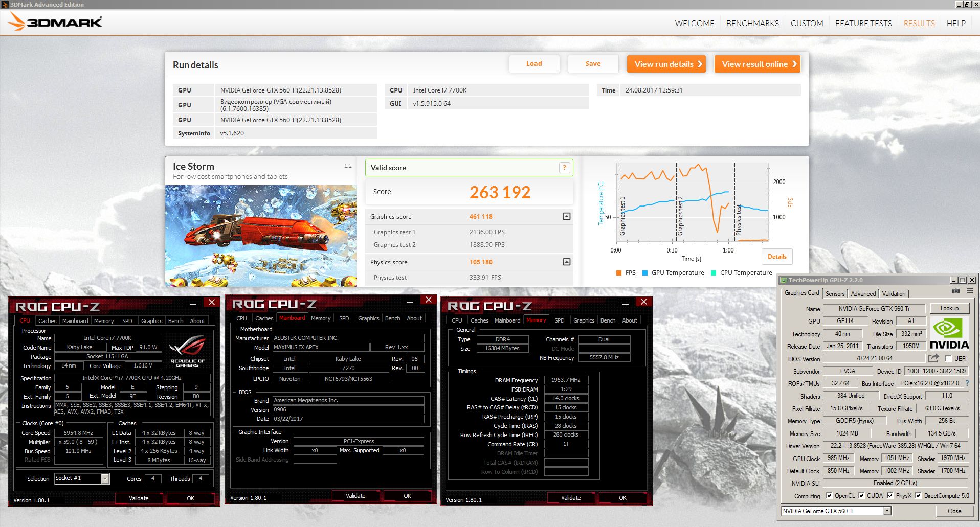This screenshot has height=527, width=980.
Task: Toggle the CUDA checkbox
Action: pyautogui.click(x=861, y=495)
